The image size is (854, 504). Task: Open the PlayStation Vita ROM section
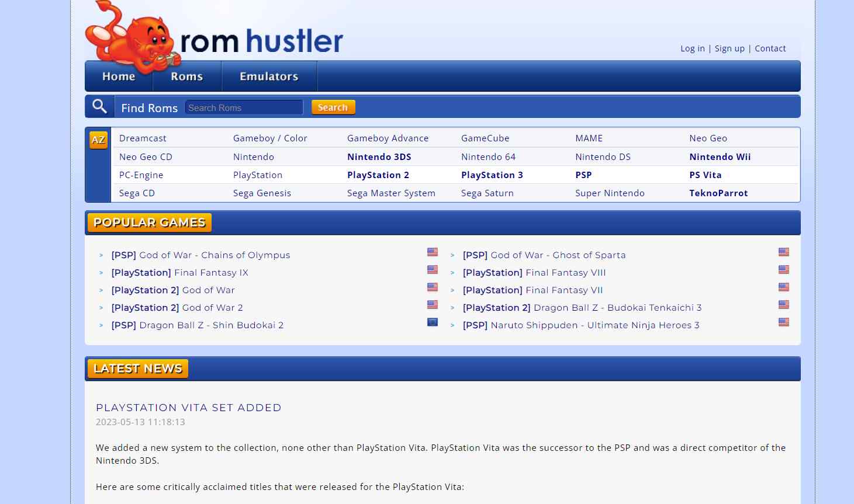click(706, 175)
